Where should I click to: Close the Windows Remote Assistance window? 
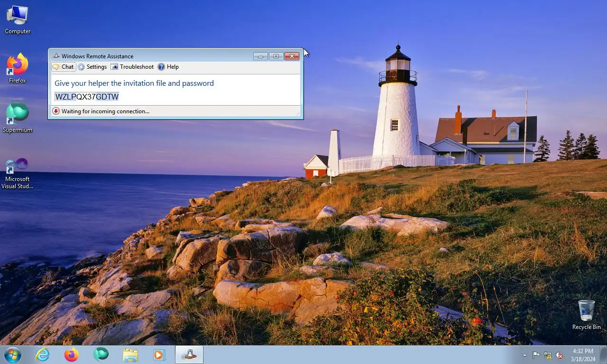tap(292, 56)
